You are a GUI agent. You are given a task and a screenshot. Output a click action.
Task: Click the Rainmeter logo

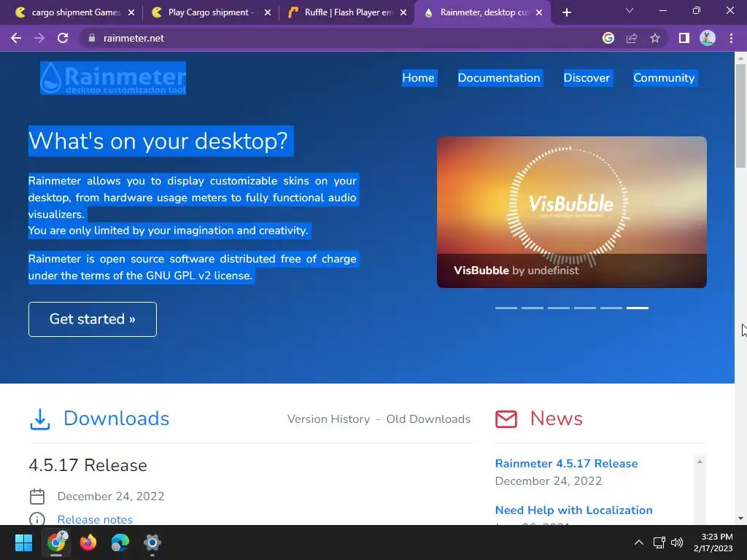(113, 78)
